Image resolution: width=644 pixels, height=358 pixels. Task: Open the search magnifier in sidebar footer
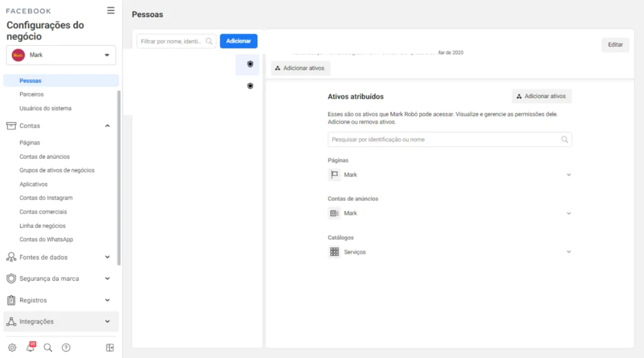(48, 348)
